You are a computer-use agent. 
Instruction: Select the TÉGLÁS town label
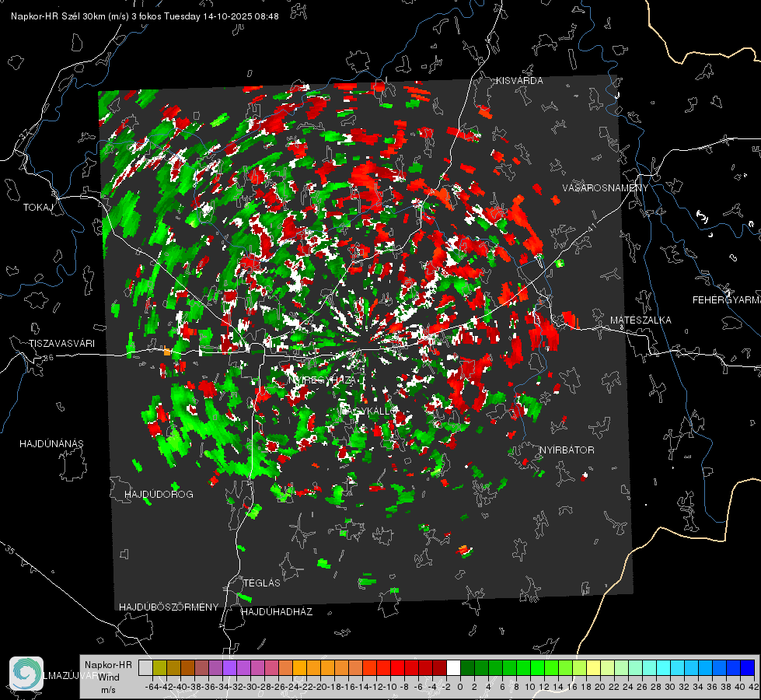point(261,583)
